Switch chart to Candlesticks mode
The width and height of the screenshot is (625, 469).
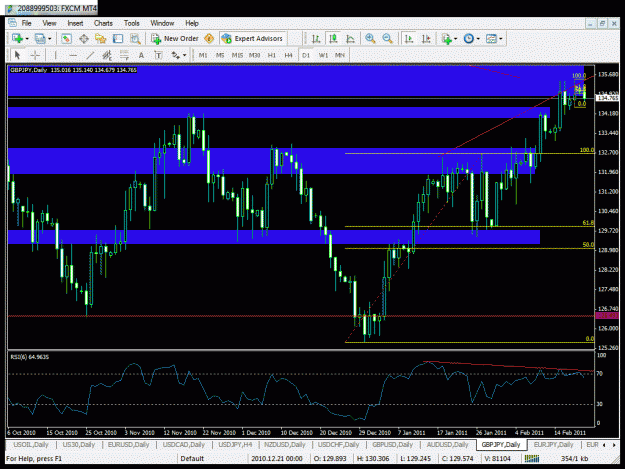[x=333, y=39]
